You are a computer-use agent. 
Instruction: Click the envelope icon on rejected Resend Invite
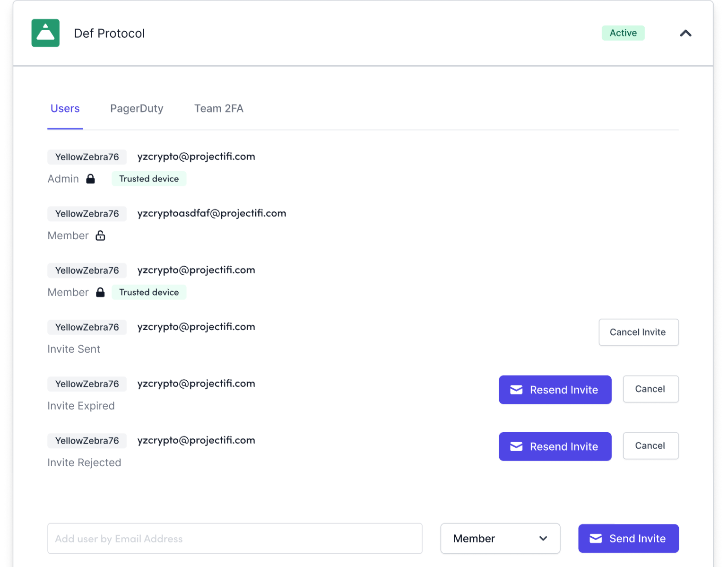516,446
